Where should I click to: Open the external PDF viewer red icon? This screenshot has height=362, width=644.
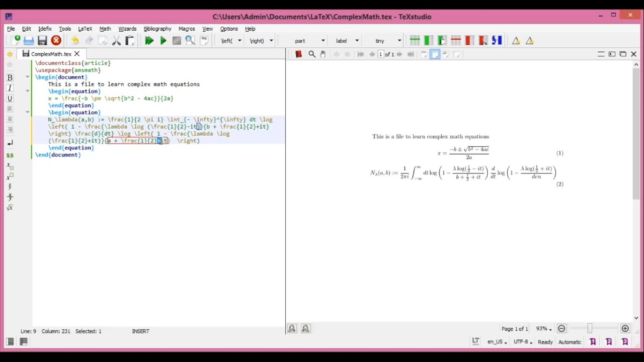tap(298, 54)
